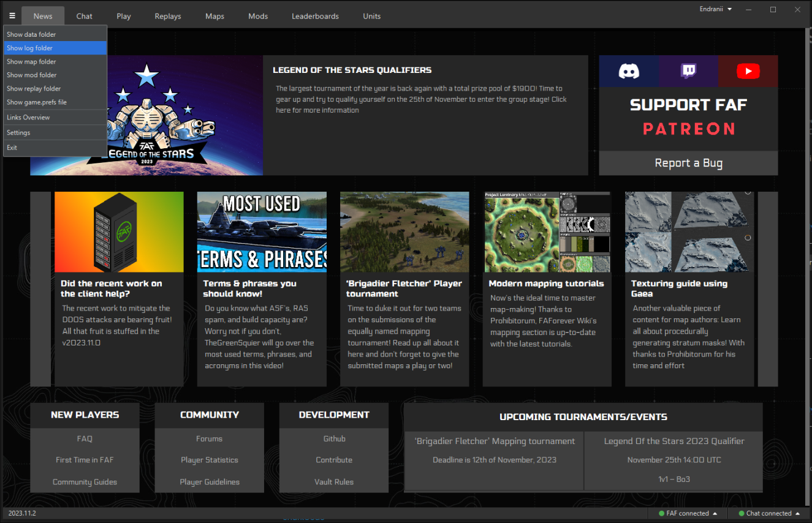Expand the Endranii user dropdown
The width and height of the screenshot is (812, 523).
click(716, 9)
